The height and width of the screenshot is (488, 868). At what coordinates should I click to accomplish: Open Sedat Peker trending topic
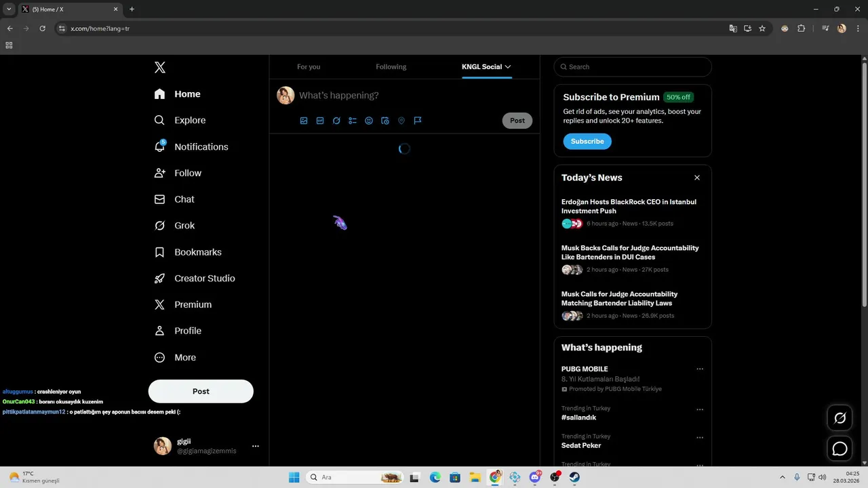tap(581, 445)
